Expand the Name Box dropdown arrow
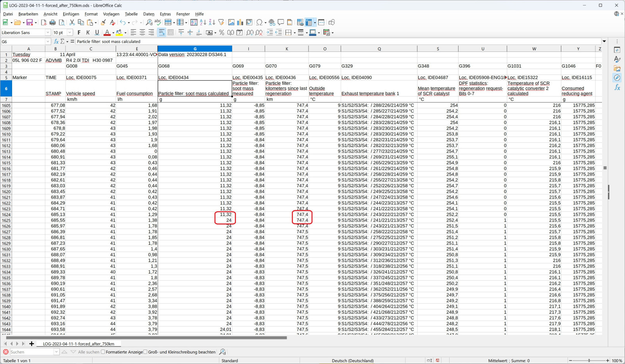Image resolution: width=625 pixels, height=364 pixels. pyautogui.click(x=48, y=41)
